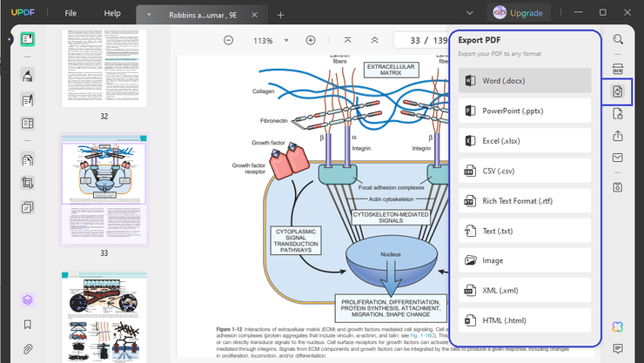This screenshot has width=644, height=363.
Task: Export PDF as Word (.docx)
Action: [525, 81]
